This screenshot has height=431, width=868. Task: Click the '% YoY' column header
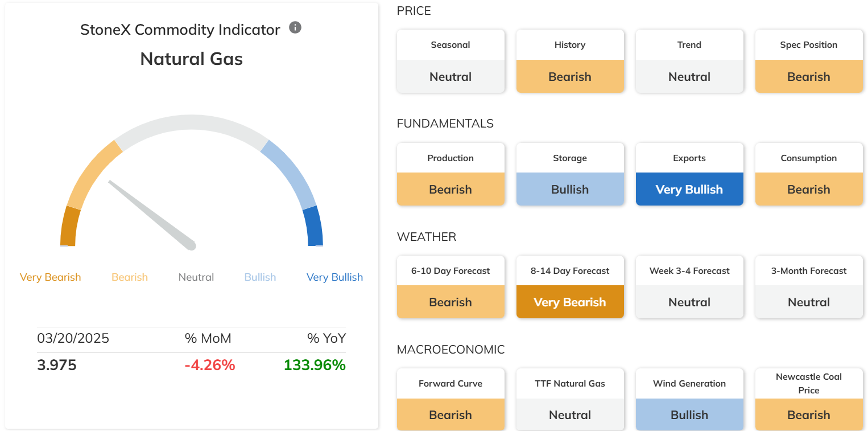pyautogui.click(x=326, y=339)
